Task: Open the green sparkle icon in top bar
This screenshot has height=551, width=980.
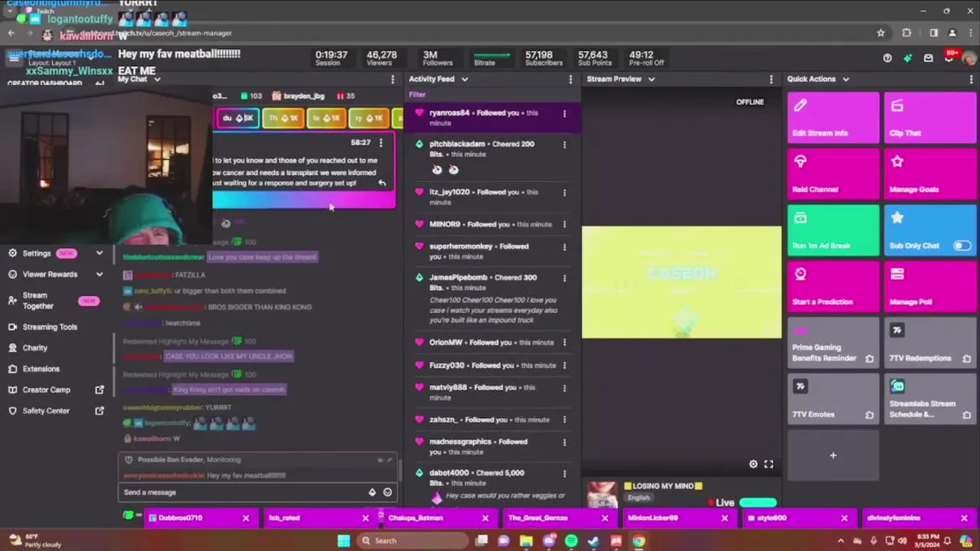Action: [907, 58]
